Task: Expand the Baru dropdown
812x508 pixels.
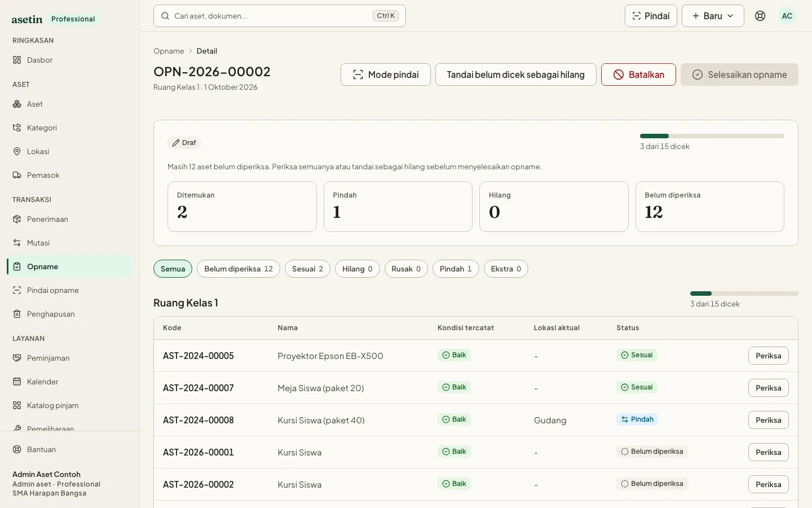Action: (x=713, y=16)
